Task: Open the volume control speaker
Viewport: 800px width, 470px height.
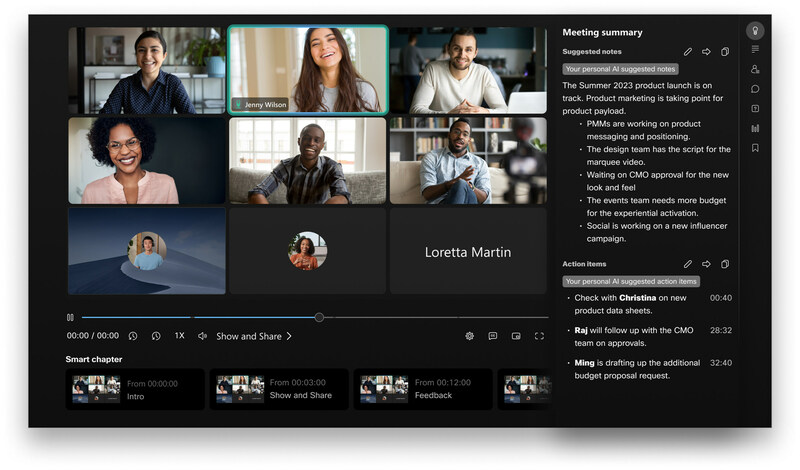Action: [202, 336]
